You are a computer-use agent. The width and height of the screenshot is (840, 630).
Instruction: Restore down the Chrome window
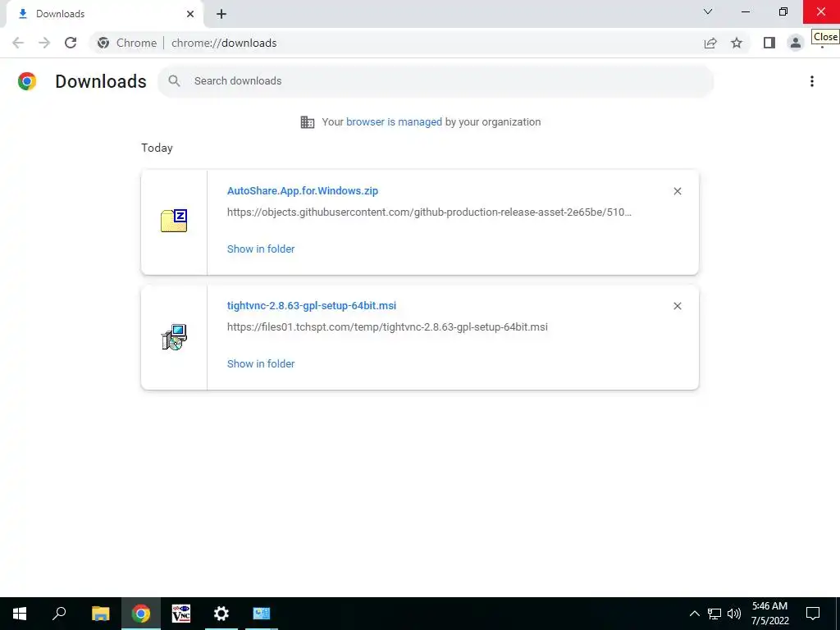point(783,11)
